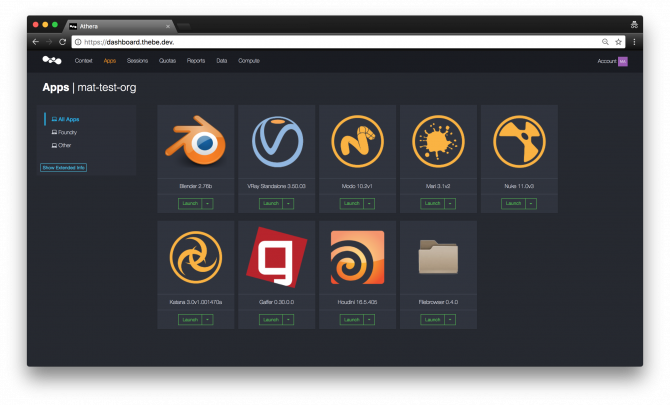Viewport: 670px width, 405px height.
Task: Click the Modo app icon
Action: pos(358,141)
